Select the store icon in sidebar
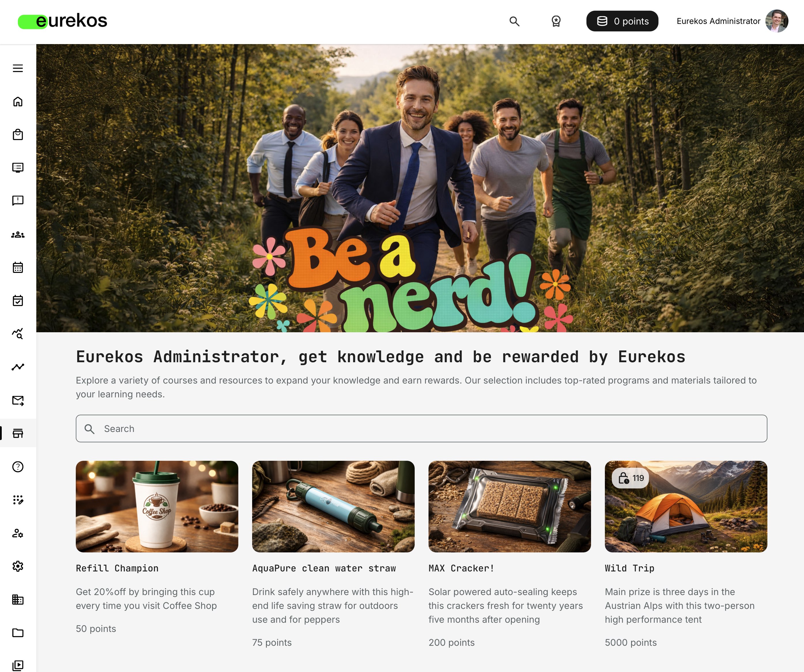 [18, 433]
